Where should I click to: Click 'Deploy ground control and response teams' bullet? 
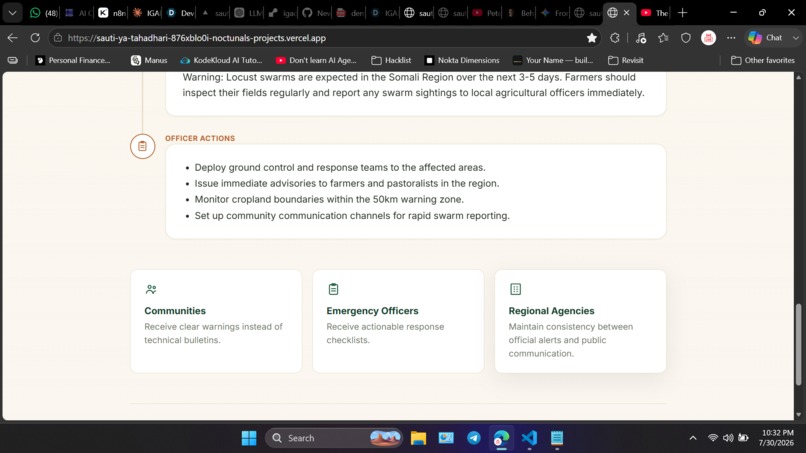click(340, 168)
